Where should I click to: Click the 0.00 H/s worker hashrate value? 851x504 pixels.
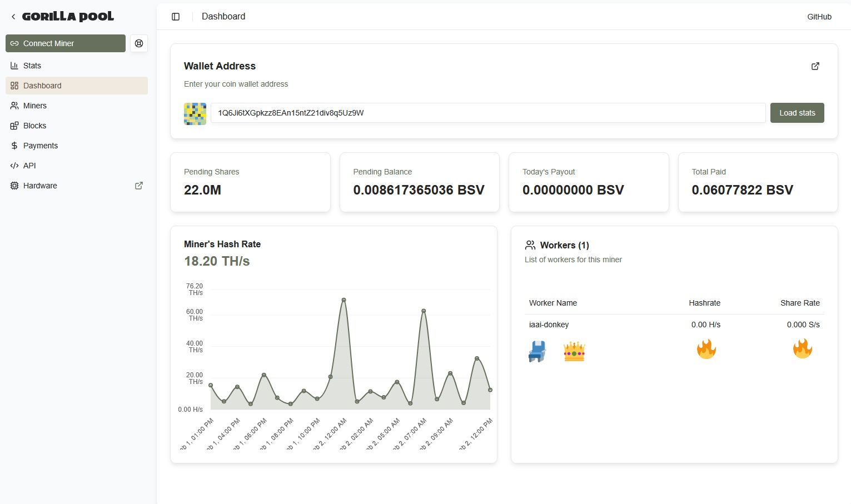coord(706,325)
